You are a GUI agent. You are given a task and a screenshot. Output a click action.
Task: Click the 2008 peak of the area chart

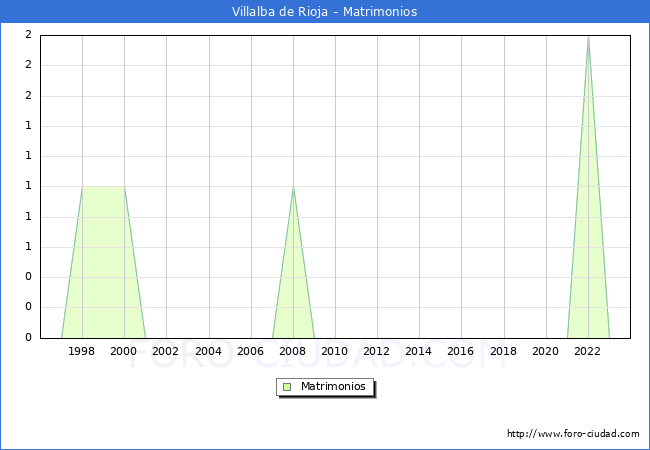[x=293, y=188]
